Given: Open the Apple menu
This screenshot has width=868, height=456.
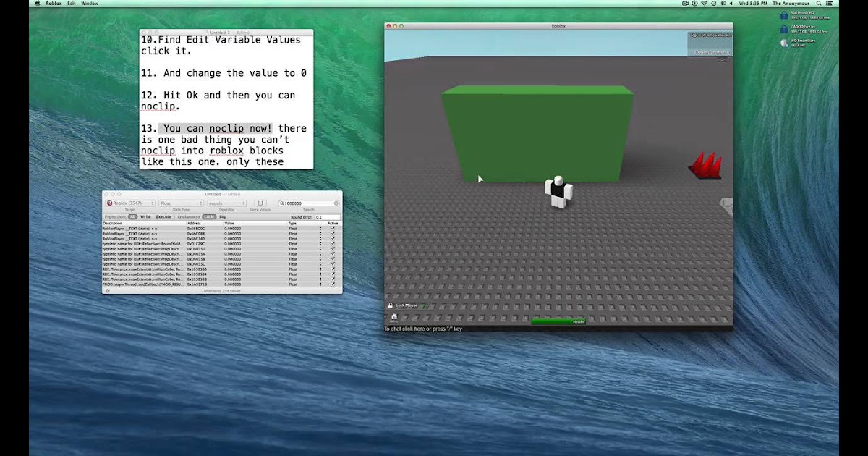Looking at the screenshot, I should click(x=36, y=4).
